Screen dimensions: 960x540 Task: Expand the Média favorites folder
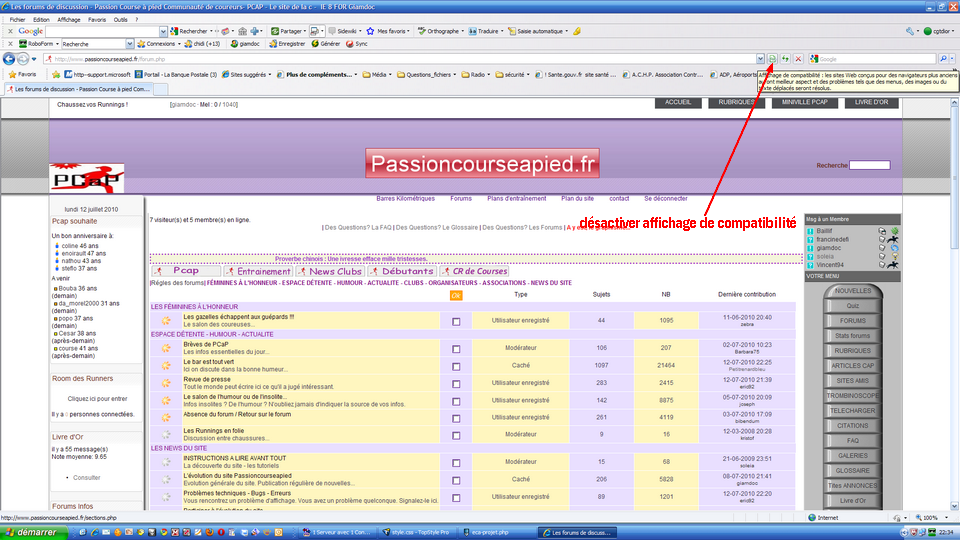point(378,75)
